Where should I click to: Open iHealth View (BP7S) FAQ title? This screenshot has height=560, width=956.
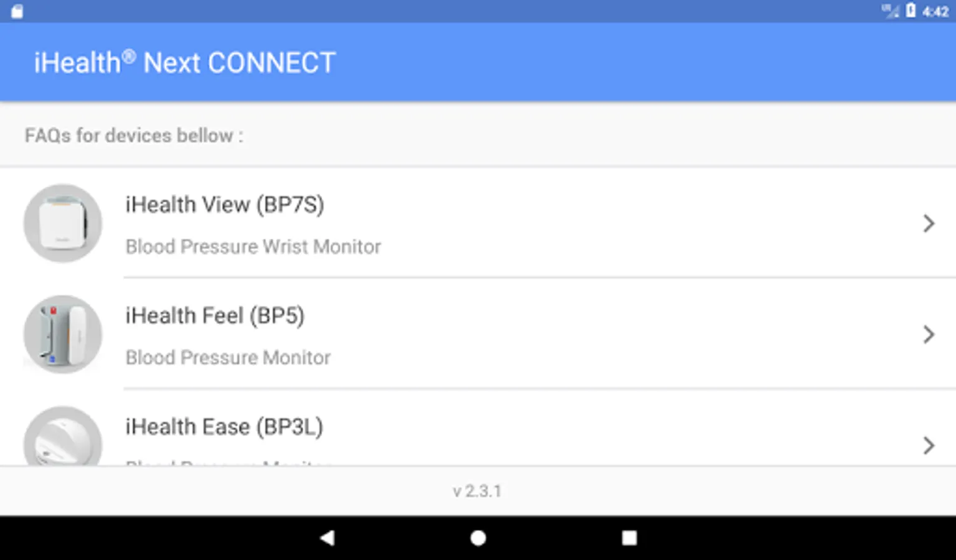(225, 205)
